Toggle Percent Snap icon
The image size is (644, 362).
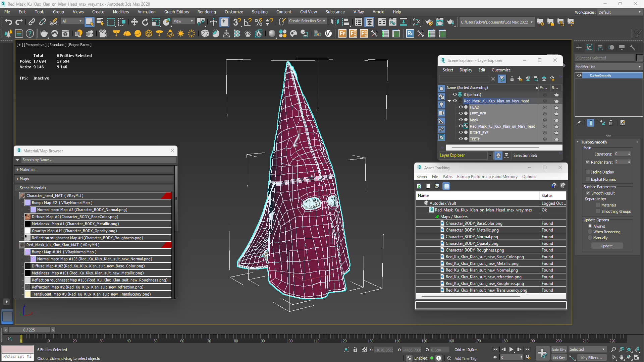pos(258,22)
